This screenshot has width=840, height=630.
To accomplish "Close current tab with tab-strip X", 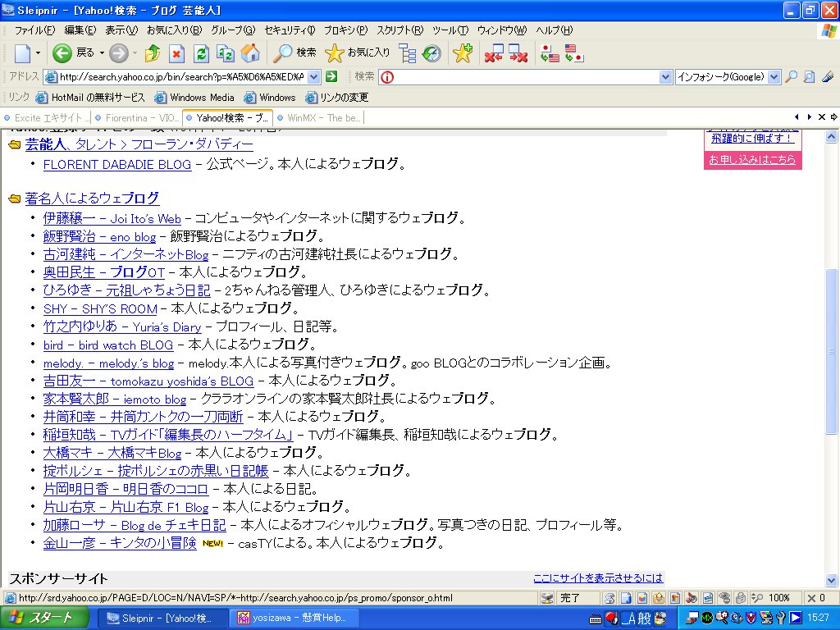I will pos(822,116).
